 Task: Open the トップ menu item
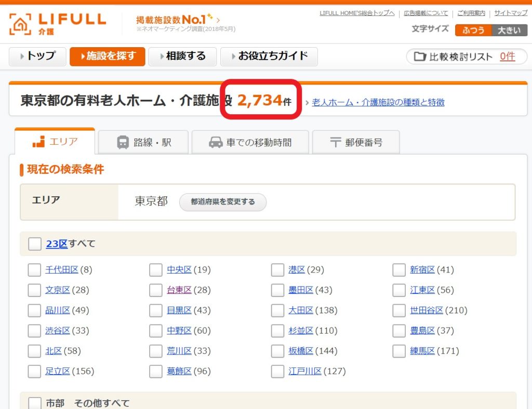pos(37,56)
